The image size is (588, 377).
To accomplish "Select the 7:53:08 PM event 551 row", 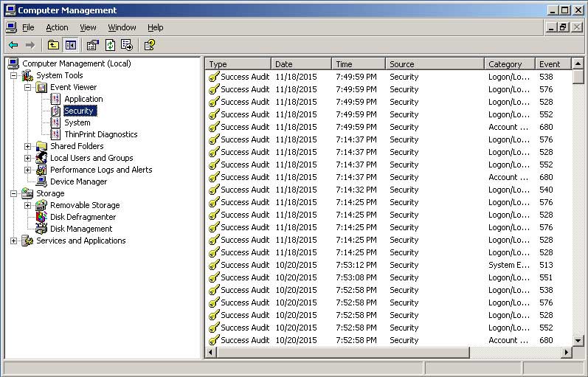I will tap(389, 277).
